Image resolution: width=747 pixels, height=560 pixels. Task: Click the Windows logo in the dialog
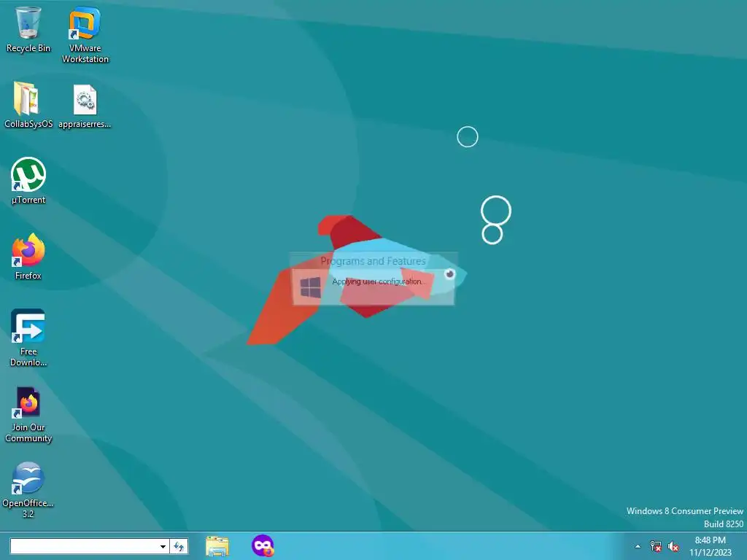coord(311,287)
